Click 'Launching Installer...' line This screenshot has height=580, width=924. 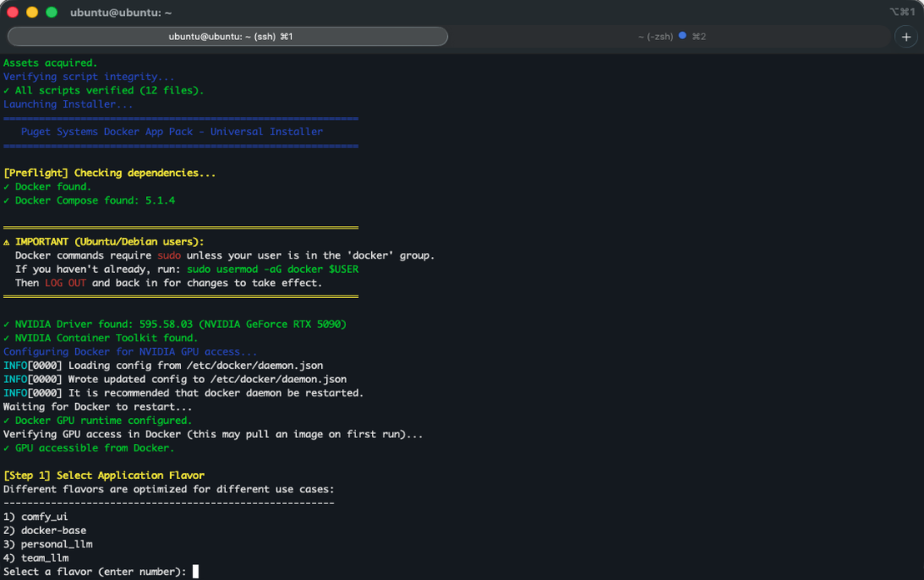(68, 104)
